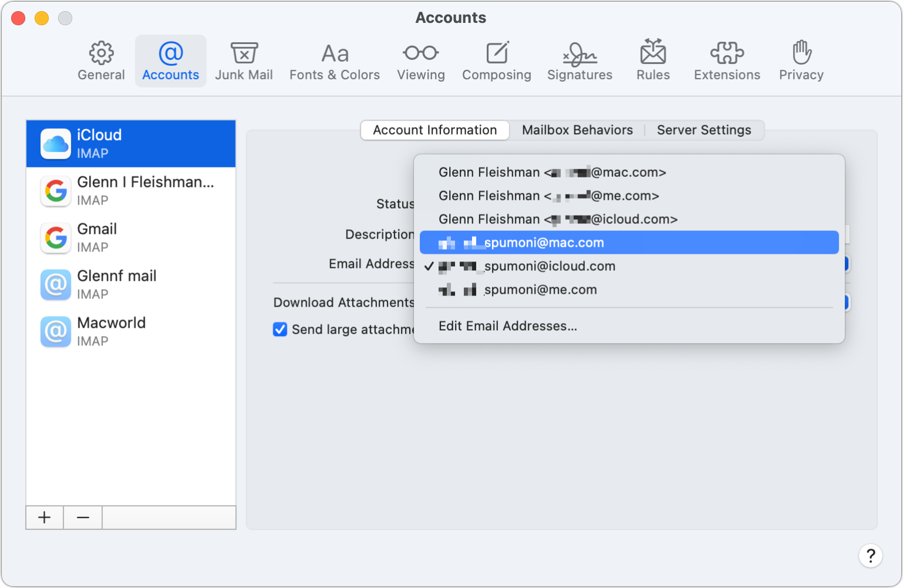The image size is (903, 588).
Task: Click Edit Email Addresses option
Action: tap(508, 325)
